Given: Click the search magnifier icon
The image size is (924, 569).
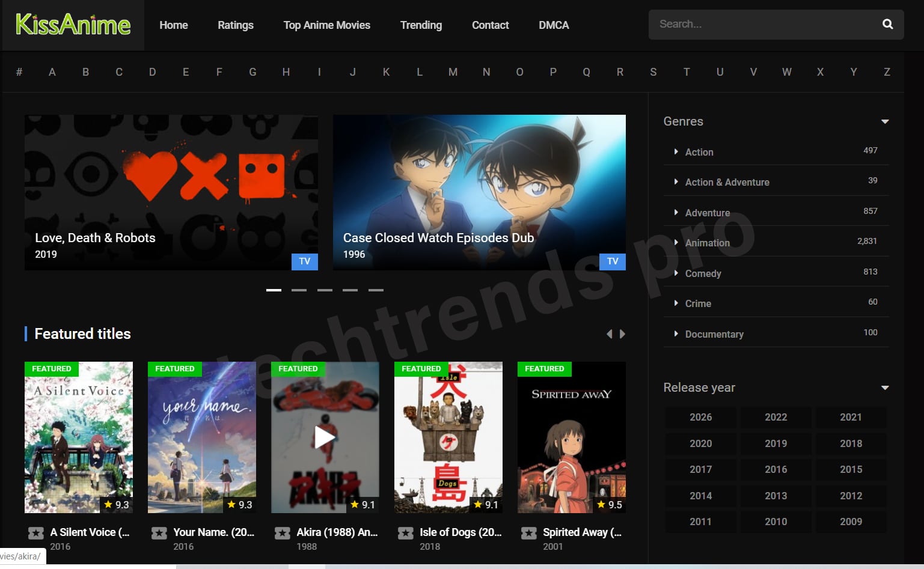Looking at the screenshot, I should tap(887, 24).
